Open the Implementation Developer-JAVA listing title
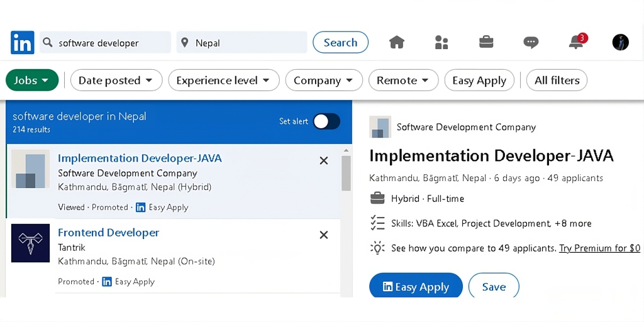Viewport: 644px width, 322px height. pyautogui.click(x=140, y=158)
